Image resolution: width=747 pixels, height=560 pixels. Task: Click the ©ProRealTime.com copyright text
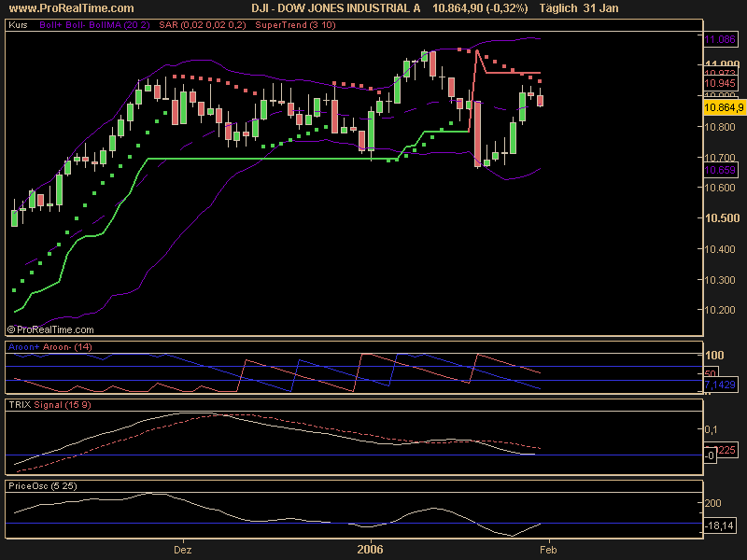point(50,329)
